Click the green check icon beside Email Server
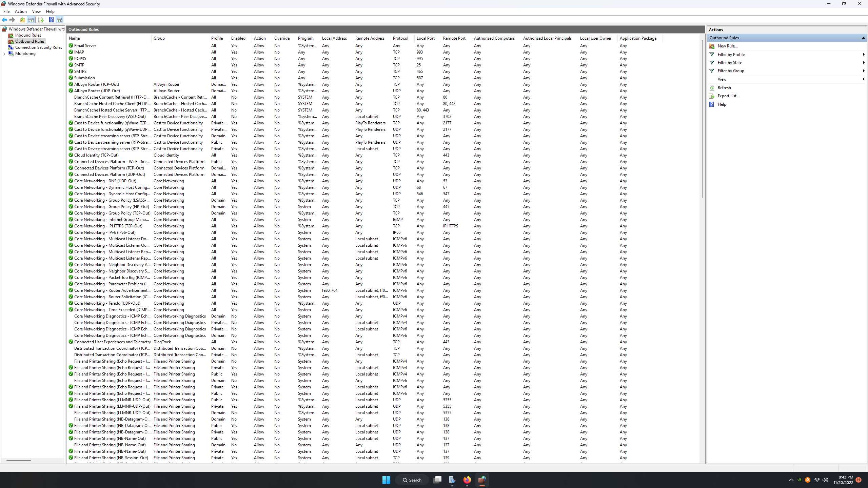Viewport: 868px width, 488px height. click(71, 46)
